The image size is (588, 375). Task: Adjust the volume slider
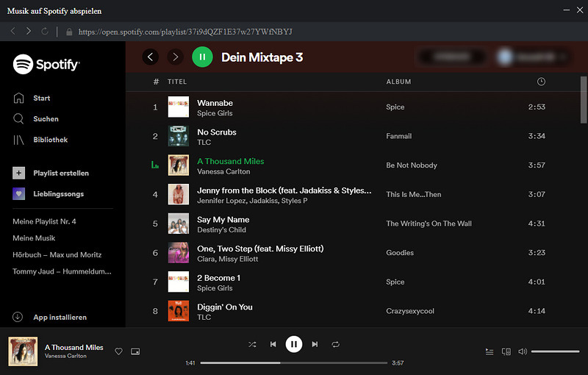556,351
